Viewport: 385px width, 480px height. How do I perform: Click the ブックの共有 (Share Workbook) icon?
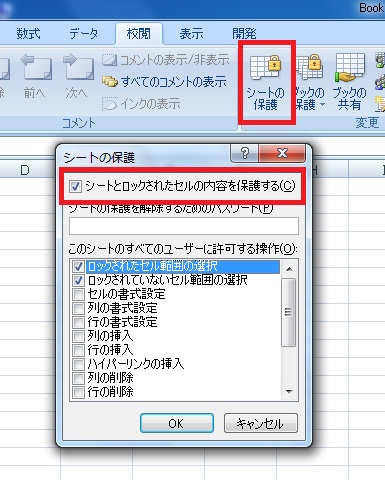point(349,68)
